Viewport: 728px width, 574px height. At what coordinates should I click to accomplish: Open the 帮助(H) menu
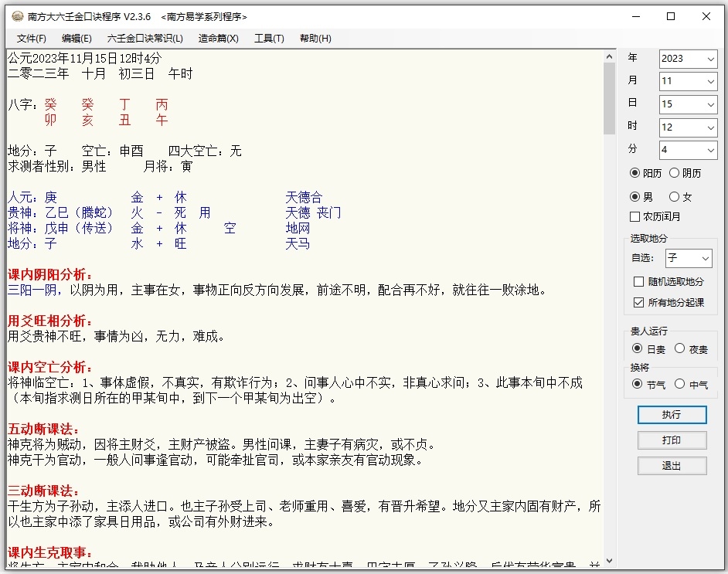pyautogui.click(x=314, y=38)
